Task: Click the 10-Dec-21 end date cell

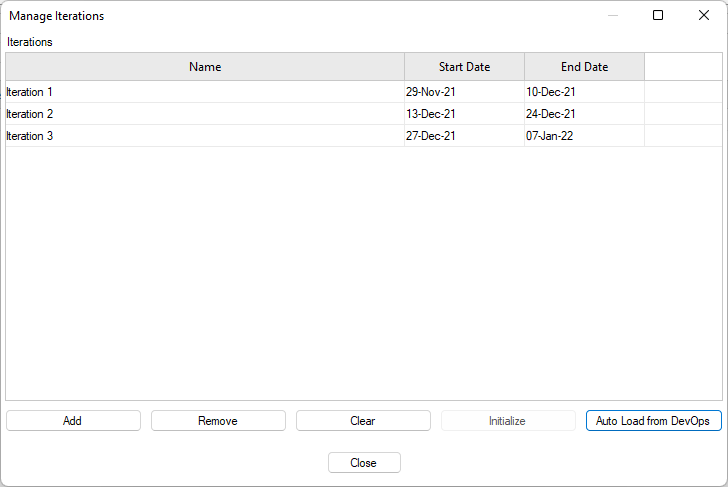Action: (x=551, y=92)
